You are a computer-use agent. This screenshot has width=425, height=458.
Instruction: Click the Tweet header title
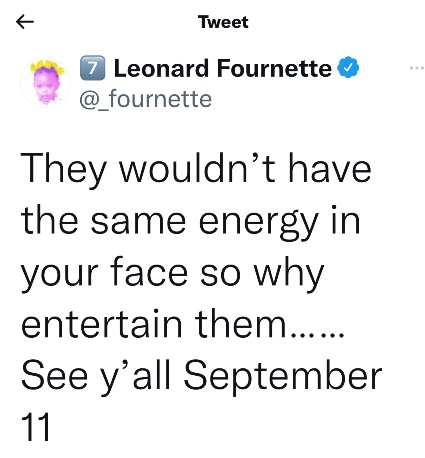click(223, 22)
